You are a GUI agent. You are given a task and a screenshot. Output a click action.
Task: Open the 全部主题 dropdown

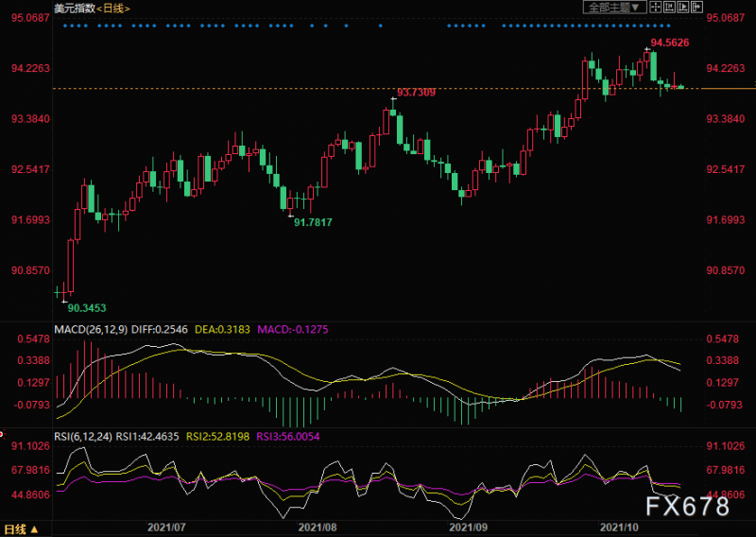613,8
